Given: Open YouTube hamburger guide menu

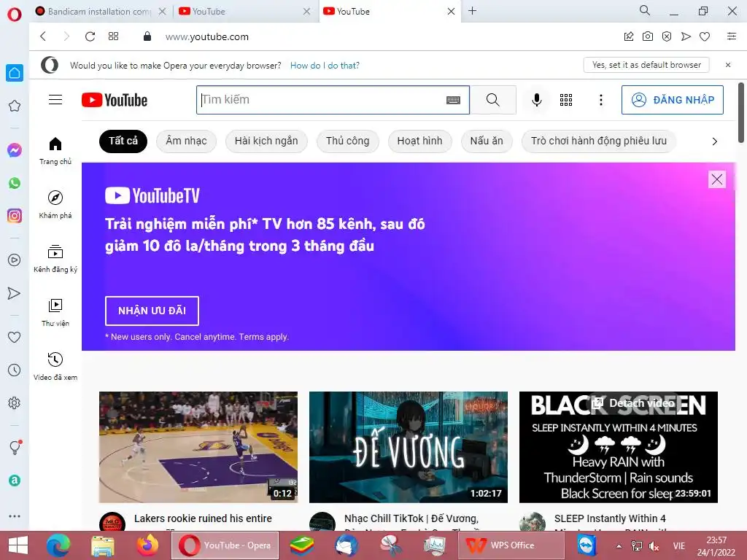Looking at the screenshot, I should [x=55, y=99].
